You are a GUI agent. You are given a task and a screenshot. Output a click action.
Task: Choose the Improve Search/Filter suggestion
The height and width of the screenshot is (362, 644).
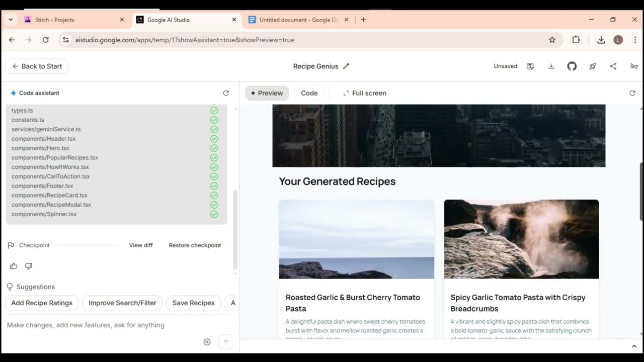tap(122, 303)
